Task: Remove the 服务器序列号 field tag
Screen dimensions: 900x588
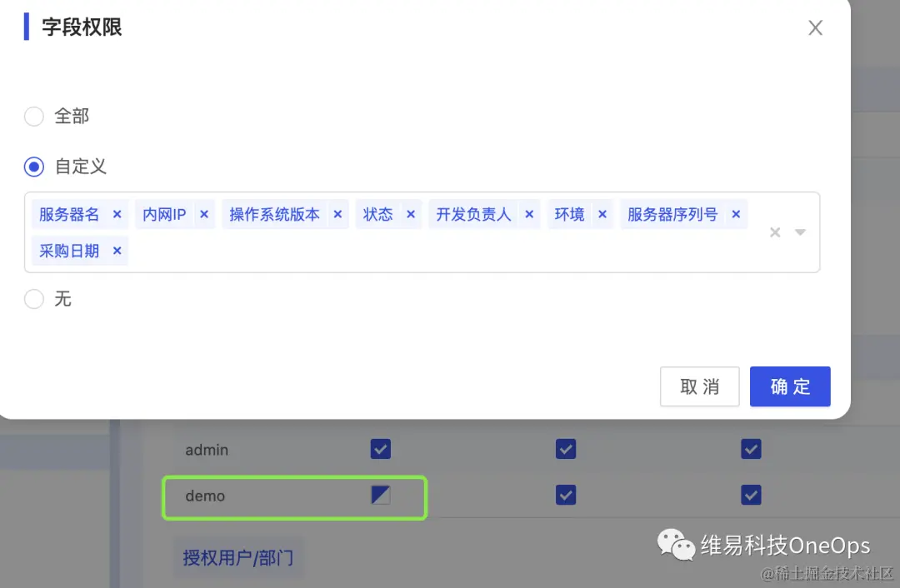Action: [736, 214]
